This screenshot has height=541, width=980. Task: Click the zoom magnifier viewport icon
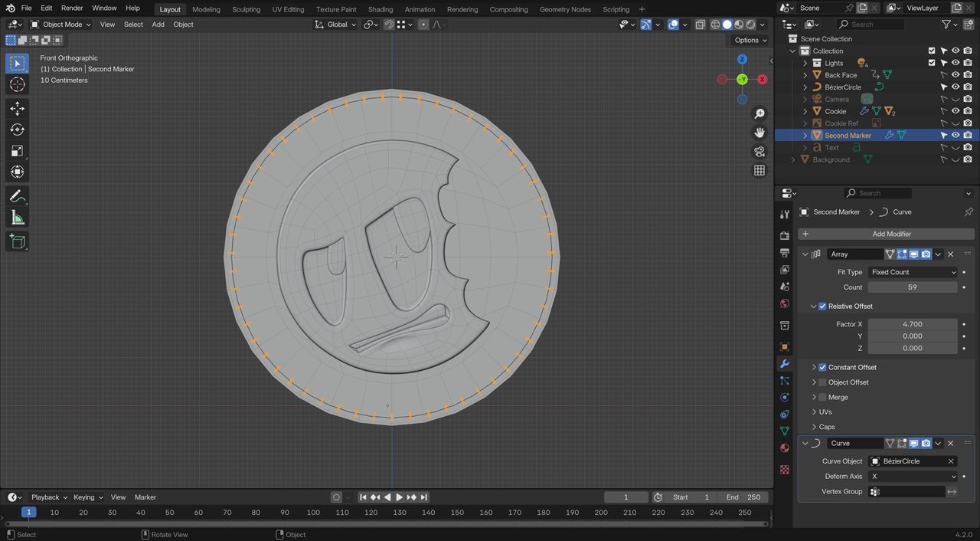click(759, 113)
